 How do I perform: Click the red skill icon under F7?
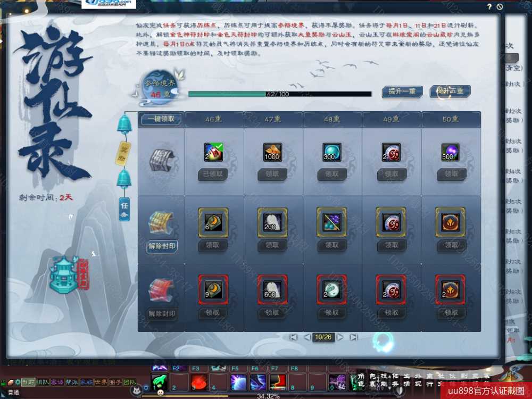point(278,382)
